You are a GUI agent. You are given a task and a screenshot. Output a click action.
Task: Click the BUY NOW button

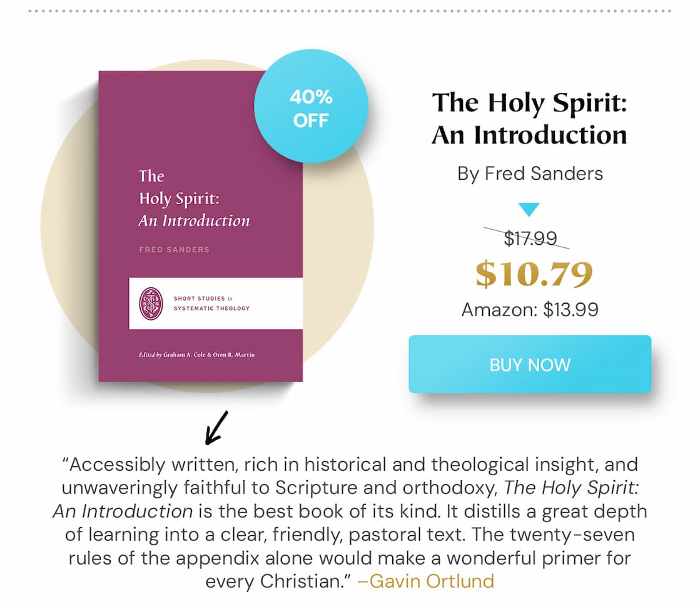pyautogui.click(x=529, y=364)
